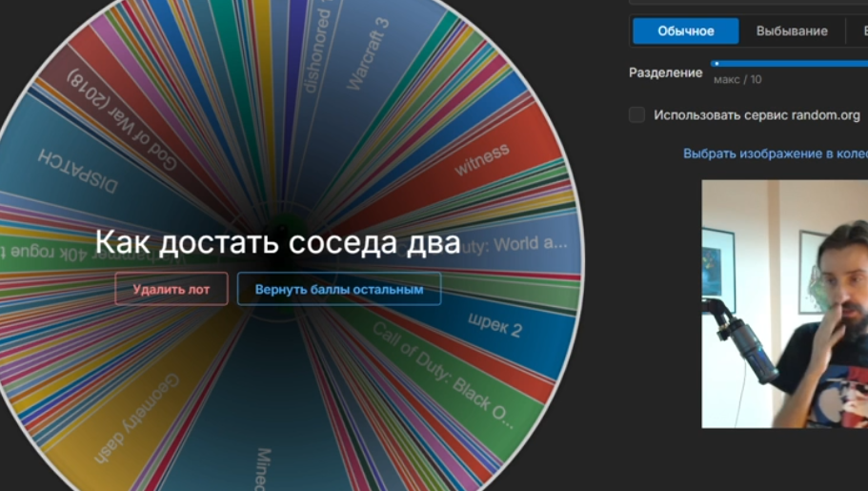Click the God of War (2018) segment

coord(122,120)
